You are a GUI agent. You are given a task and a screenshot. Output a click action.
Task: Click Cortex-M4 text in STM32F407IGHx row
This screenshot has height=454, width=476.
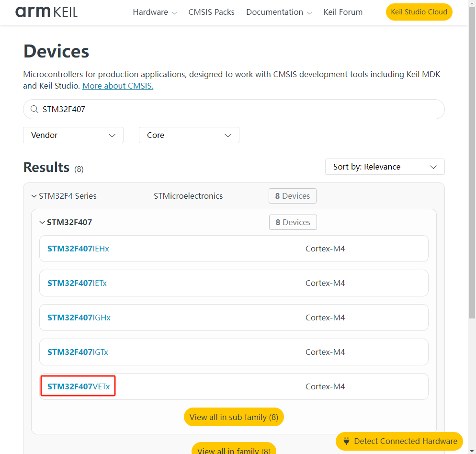click(x=325, y=318)
